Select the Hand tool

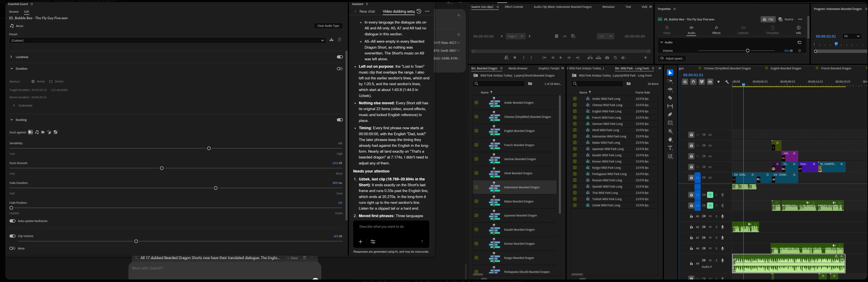coord(670,140)
